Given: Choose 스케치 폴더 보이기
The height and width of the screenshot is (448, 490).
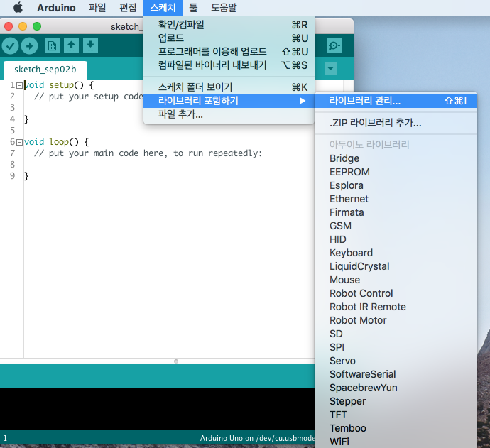Looking at the screenshot, I should pos(229,87).
